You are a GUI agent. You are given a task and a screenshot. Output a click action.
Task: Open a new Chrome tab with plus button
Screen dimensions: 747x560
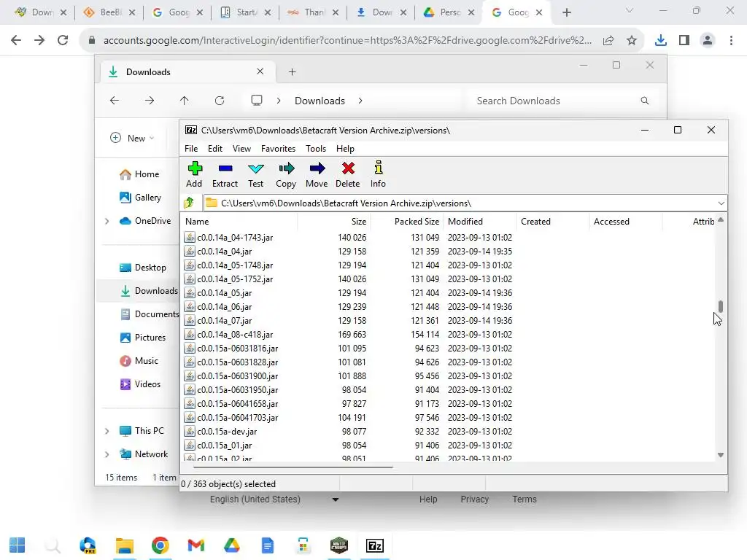tap(566, 12)
